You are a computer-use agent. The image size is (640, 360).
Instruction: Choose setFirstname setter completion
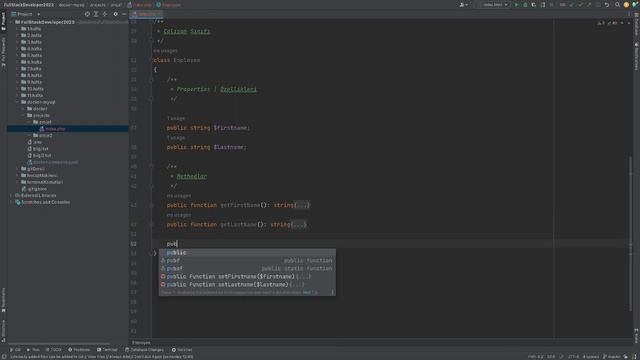(247, 276)
